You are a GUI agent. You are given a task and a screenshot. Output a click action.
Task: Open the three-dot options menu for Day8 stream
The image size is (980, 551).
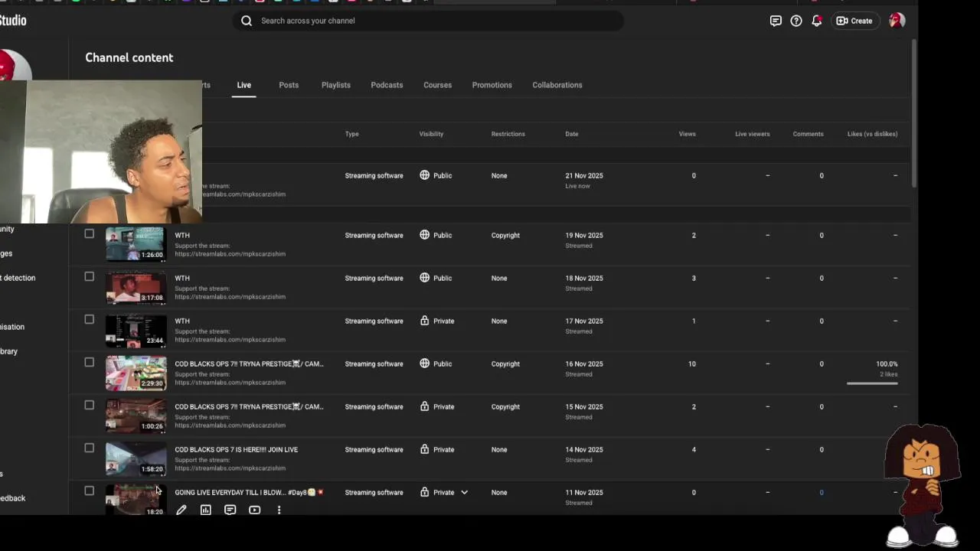pos(279,510)
